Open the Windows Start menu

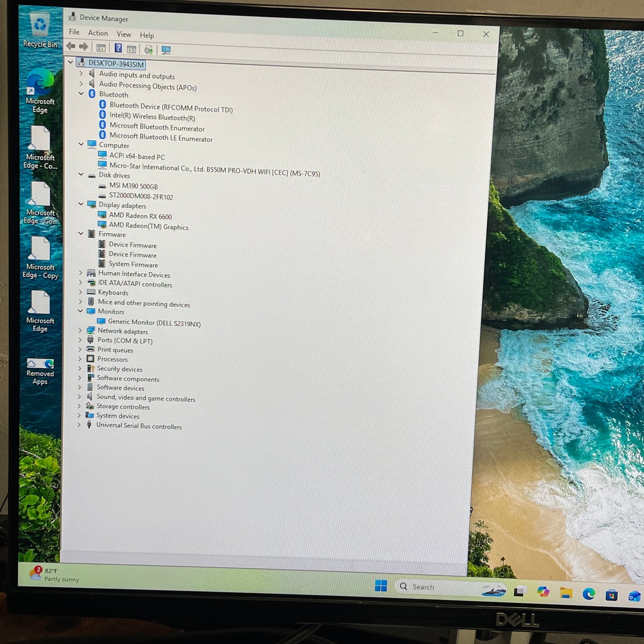(381, 586)
